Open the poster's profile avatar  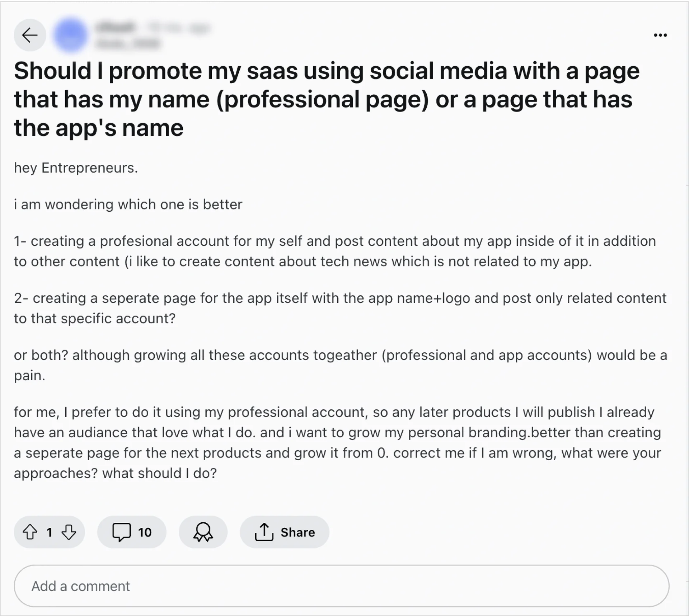click(x=71, y=35)
